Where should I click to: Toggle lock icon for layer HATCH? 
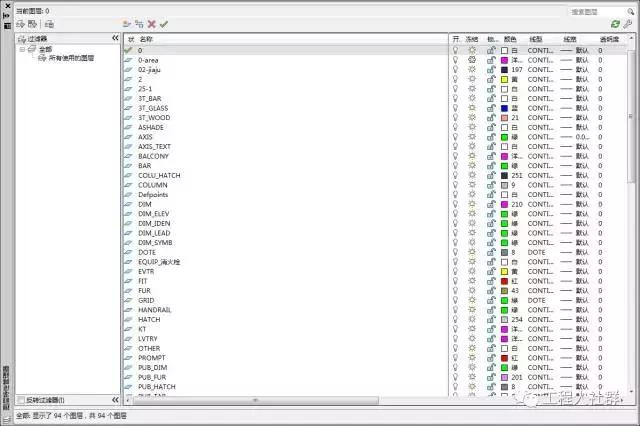coord(491,320)
